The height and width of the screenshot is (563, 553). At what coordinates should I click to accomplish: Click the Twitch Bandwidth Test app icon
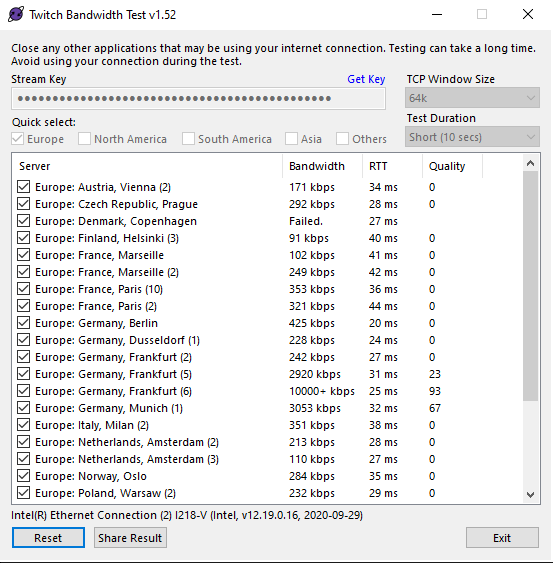(16, 15)
